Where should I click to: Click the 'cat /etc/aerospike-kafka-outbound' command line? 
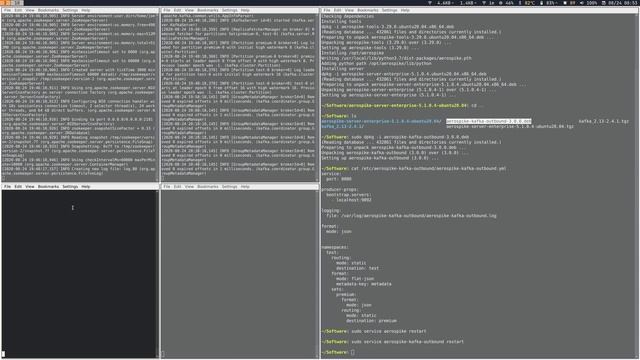pyautogui.click(x=428, y=169)
